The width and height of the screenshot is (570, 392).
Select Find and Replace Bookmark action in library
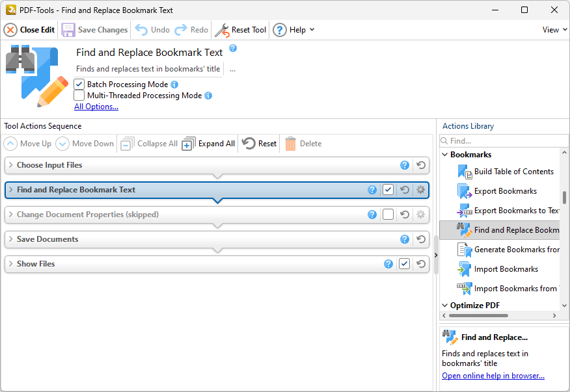point(500,230)
